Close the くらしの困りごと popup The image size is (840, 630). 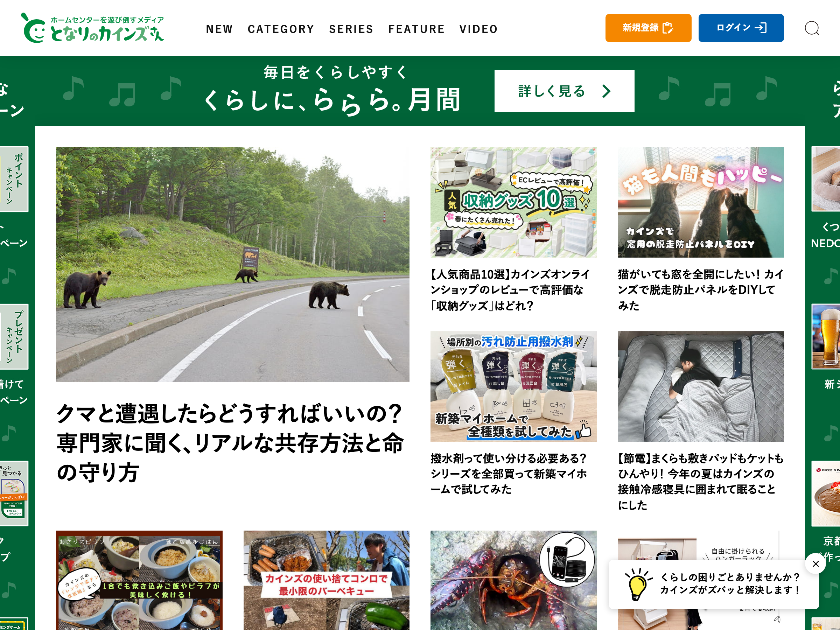coord(815,563)
